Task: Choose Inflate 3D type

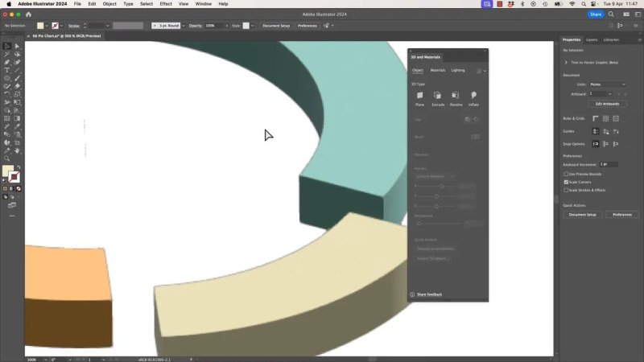Action: [473, 98]
